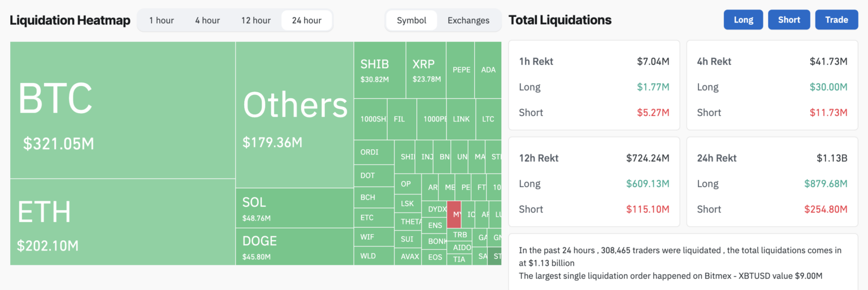
Task: Open the 1h Rekt summary card
Action: 594,85
